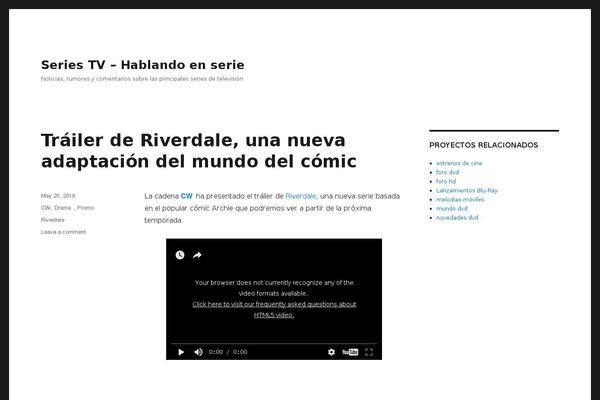Screen dimensions: 600x400
Task: Play the Riverdale trailer video
Action: tap(181, 352)
